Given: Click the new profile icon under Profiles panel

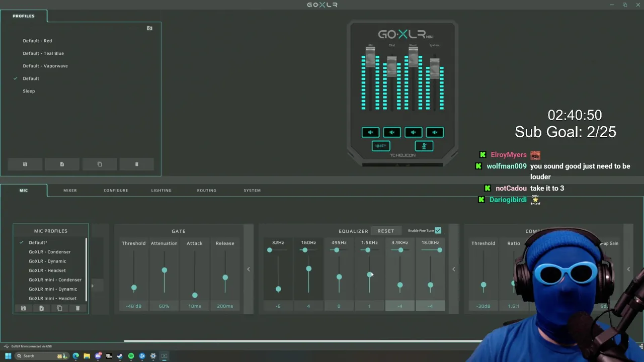Looking at the screenshot, I should pos(62,164).
